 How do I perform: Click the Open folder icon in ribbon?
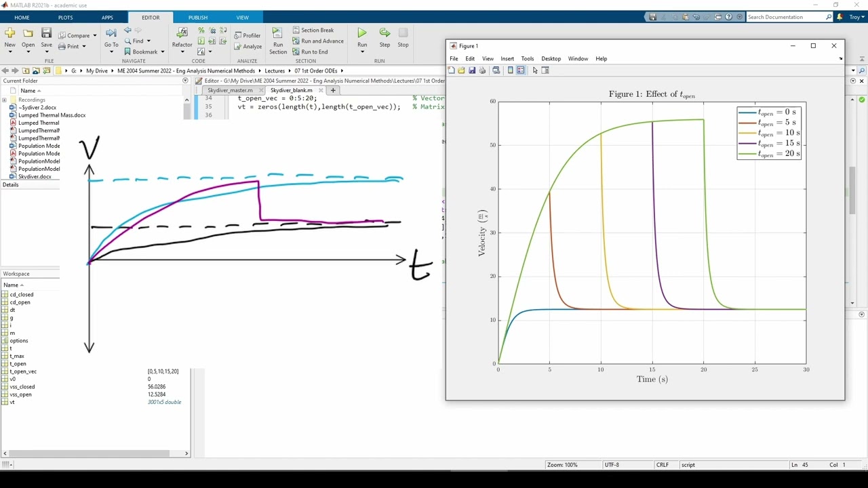click(28, 33)
